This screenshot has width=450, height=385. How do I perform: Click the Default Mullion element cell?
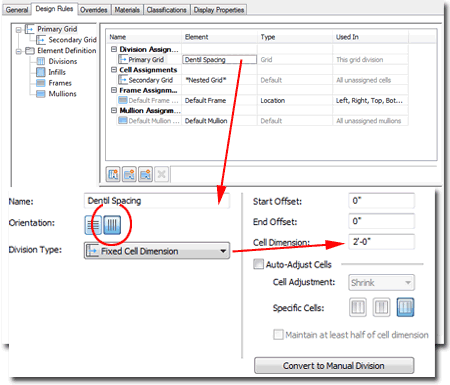[x=219, y=121]
